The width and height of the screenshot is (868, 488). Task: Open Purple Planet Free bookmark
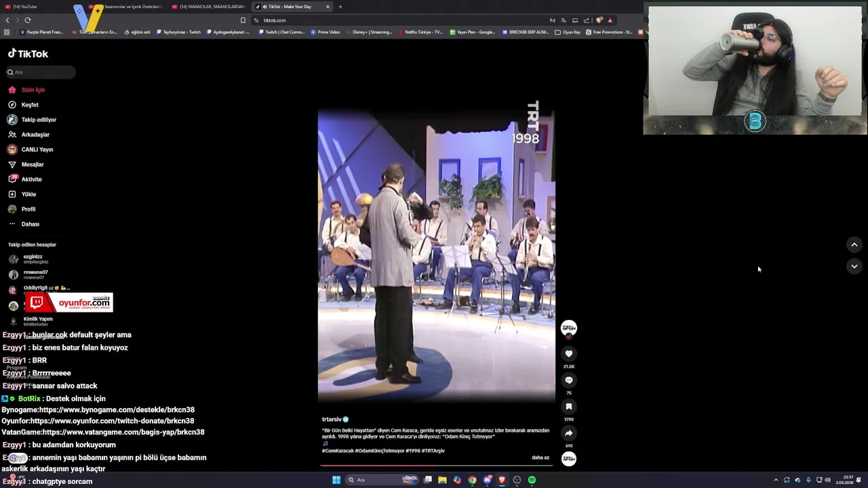[41, 32]
